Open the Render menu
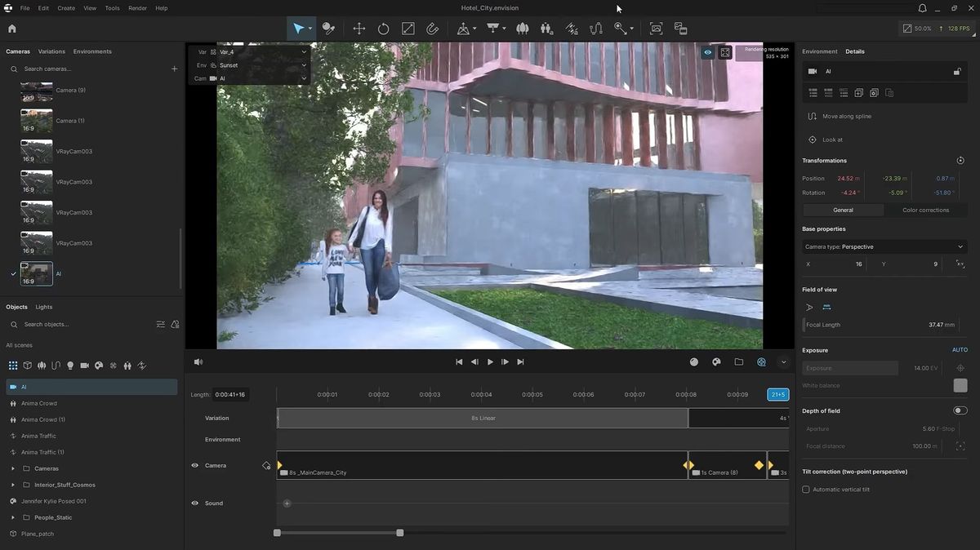The width and height of the screenshot is (980, 550). coord(137,8)
